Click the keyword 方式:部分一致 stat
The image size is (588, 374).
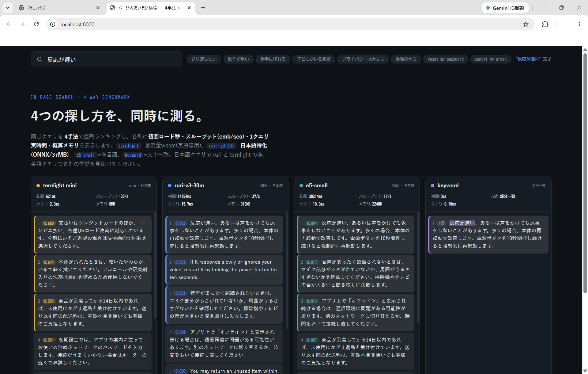click(503, 196)
